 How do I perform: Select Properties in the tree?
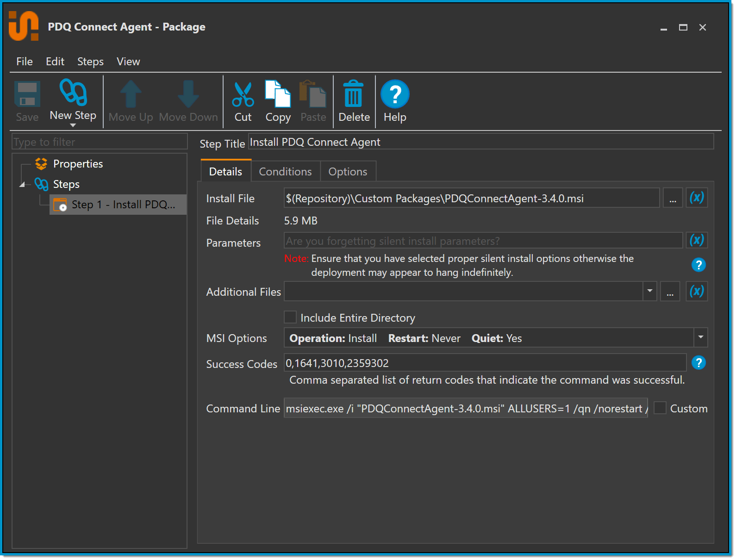78,164
